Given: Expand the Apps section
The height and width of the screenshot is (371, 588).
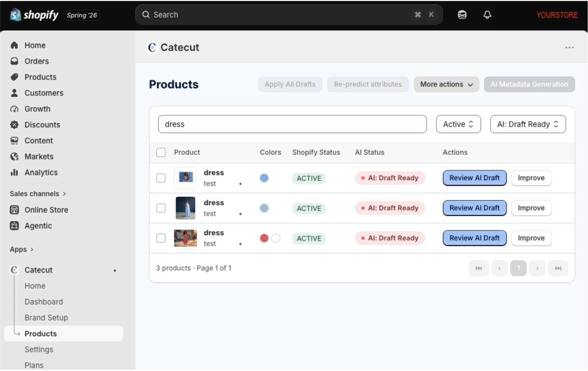Looking at the screenshot, I should click(22, 249).
